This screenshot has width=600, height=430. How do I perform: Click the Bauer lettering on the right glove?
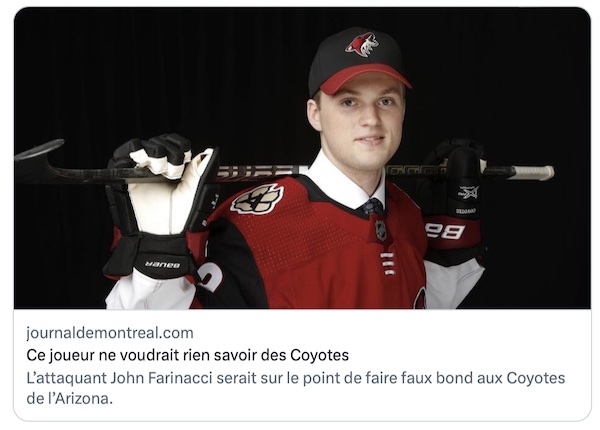pos(445,231)
